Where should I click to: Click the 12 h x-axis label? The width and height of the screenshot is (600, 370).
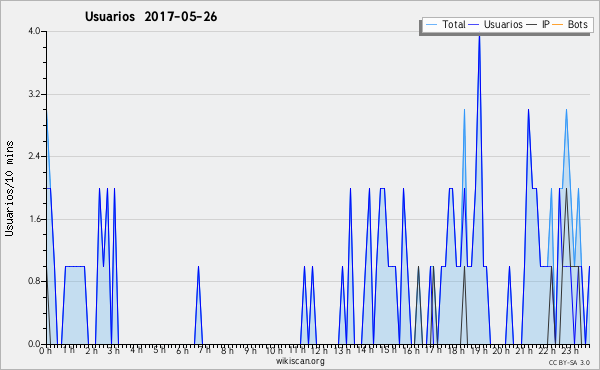319,350
